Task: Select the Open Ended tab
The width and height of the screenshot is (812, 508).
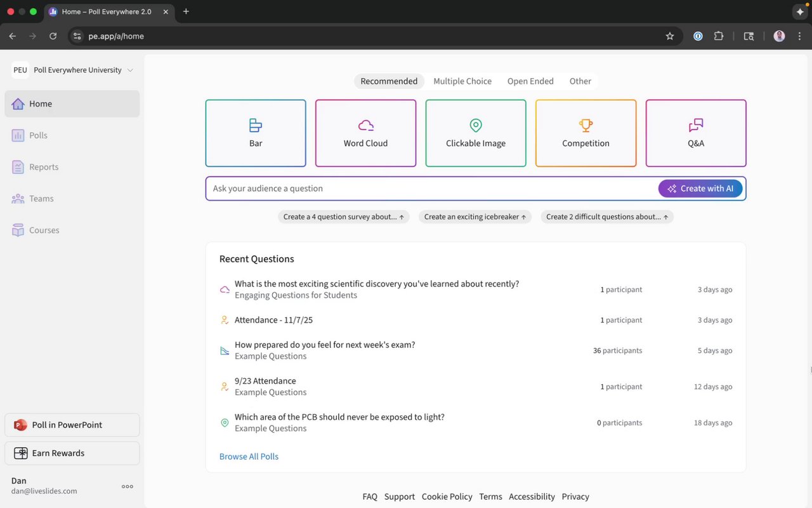Action: (x=530, y=81)
